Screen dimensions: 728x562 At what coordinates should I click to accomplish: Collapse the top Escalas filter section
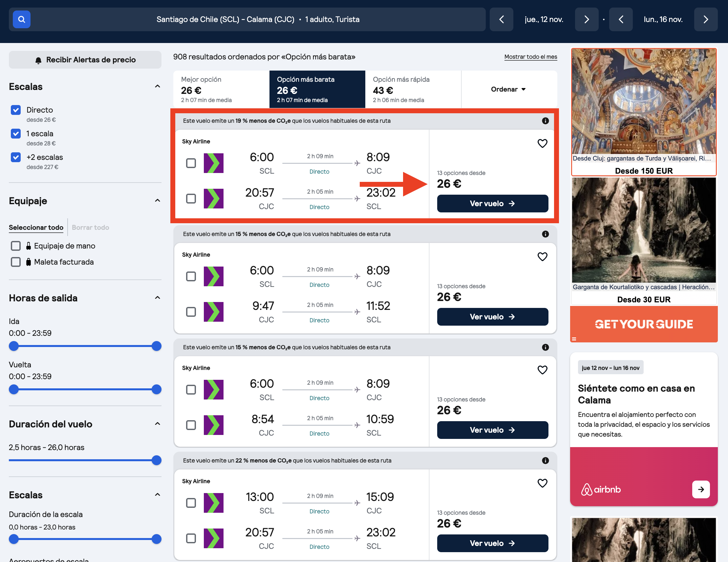pyautogui.click(x=158, y=87)
